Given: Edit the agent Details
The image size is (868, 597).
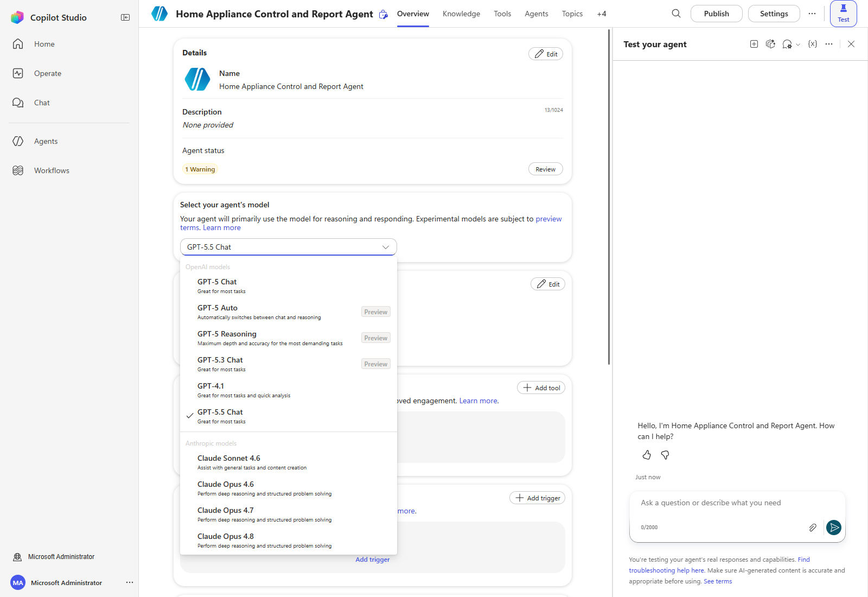Looking at the screenshot, I should click(x=546, y=54).
